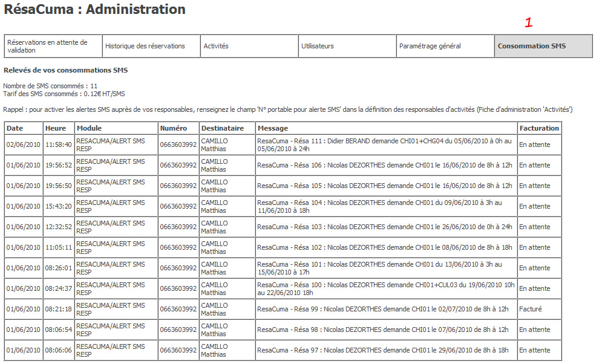Click the Résa 111 Didier BERAND message
This screenshot has height=364, width=596.
tap(386, 145)
